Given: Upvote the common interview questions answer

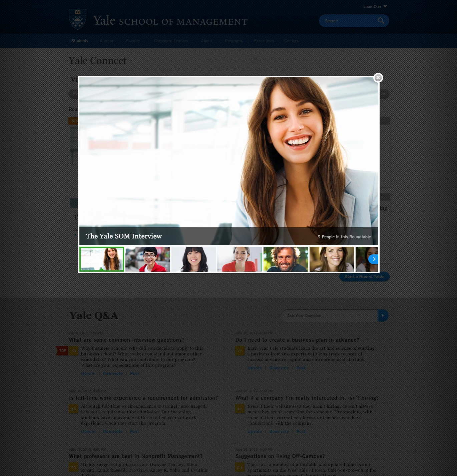Looking at the screenshot, I should tap(88, 374).
